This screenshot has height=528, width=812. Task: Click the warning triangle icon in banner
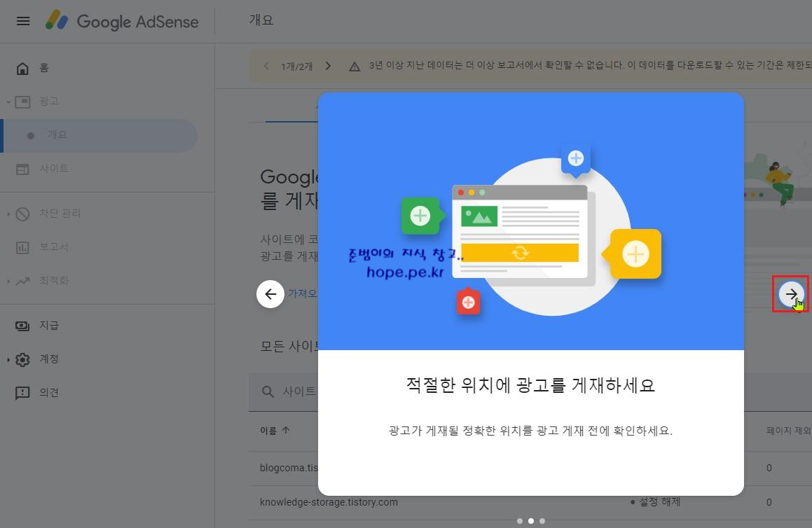[x=355, y=67]
